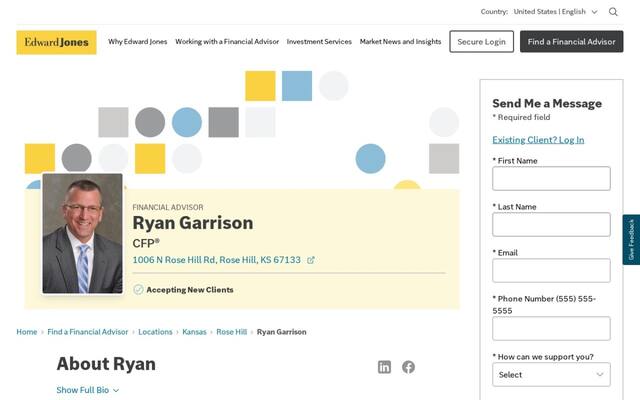Open Ryan's LinkedIn profile icon

click(384, 367)
